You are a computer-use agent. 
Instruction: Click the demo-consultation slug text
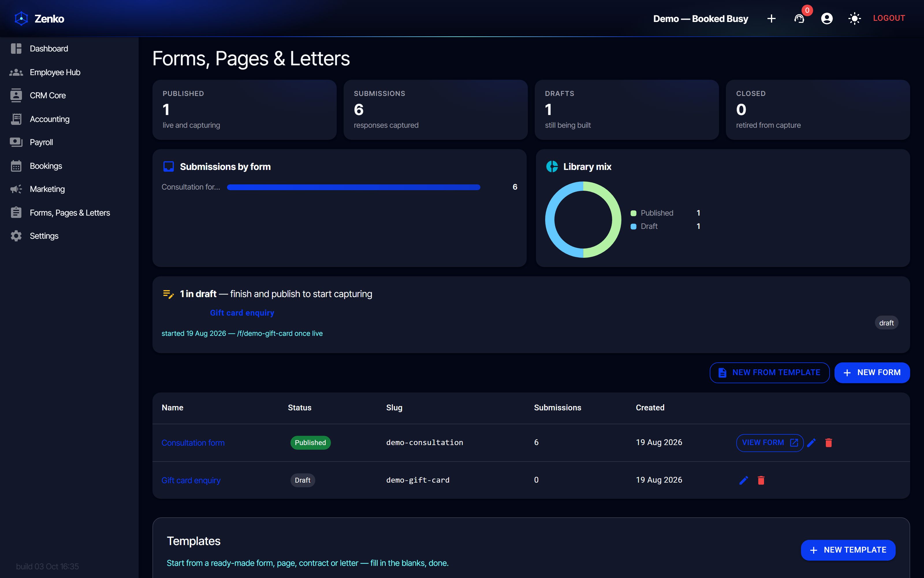[424, 442]
